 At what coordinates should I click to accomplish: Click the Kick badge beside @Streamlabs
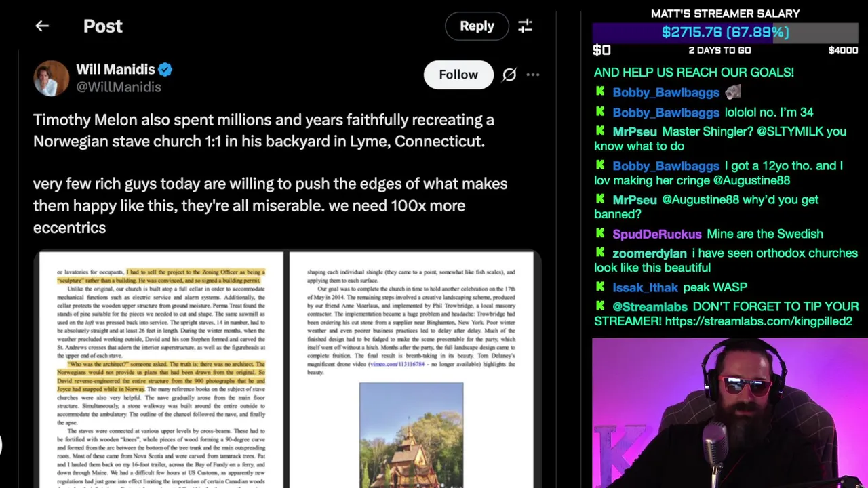click(600, 306)
